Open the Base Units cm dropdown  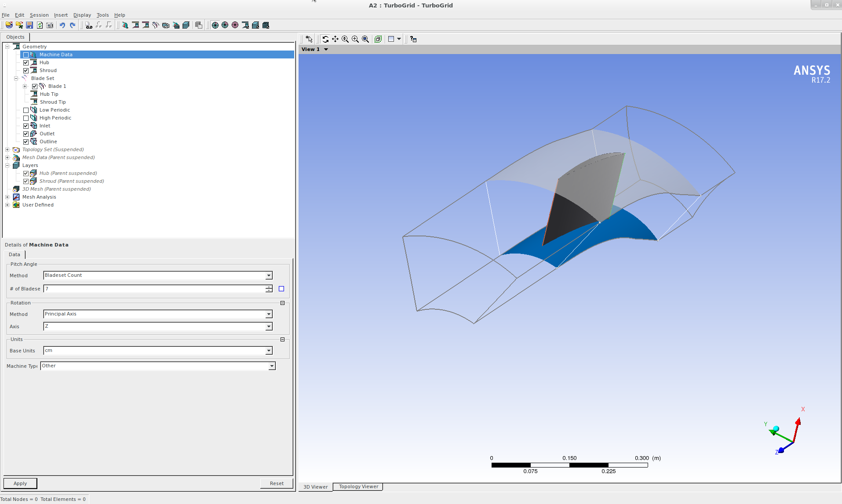point(269,351)
